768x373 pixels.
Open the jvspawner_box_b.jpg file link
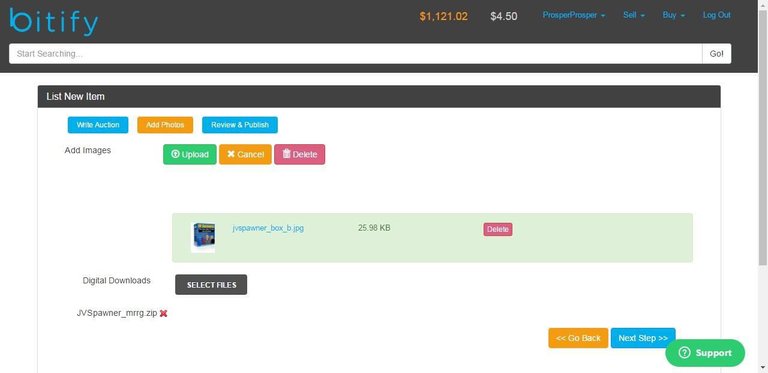(268, 228)
